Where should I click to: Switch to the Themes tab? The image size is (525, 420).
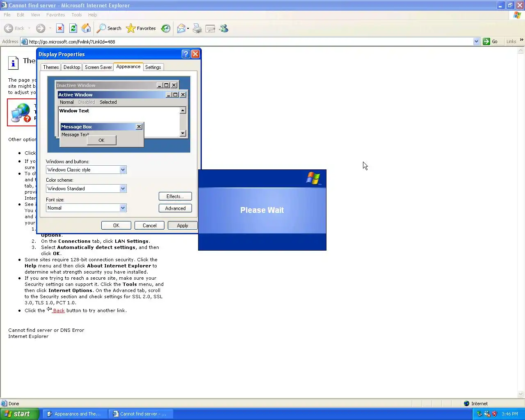point(51,67)
